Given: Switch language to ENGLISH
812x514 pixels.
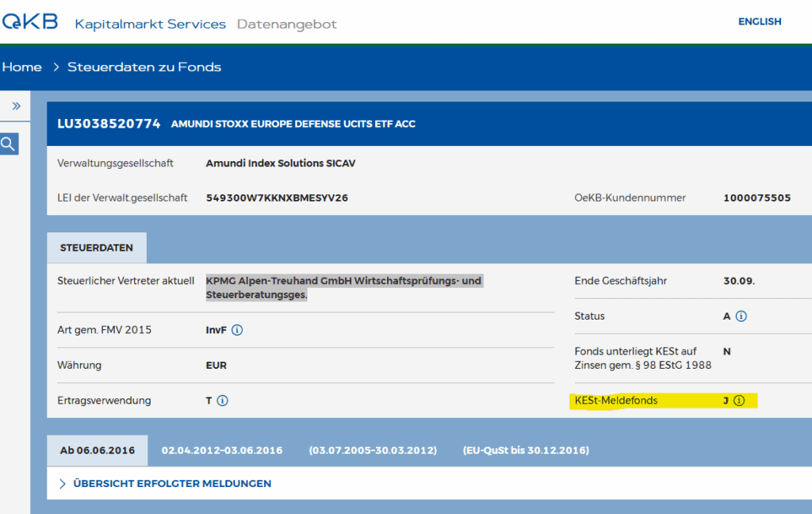Looking at the screenshot, I should (x=759, y=21).
